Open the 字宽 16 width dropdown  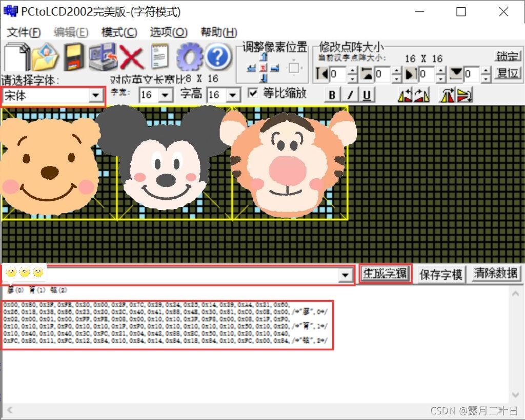pos(165,95)
